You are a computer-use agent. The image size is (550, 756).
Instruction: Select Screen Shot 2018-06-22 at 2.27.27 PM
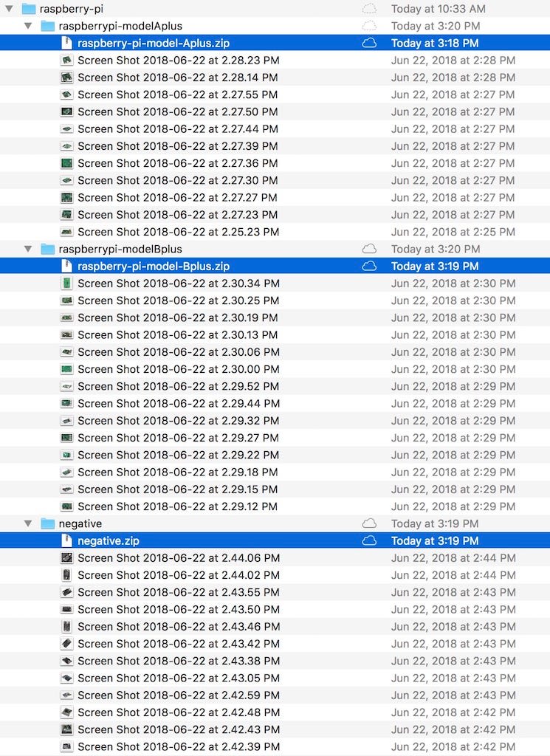(177, 197)
